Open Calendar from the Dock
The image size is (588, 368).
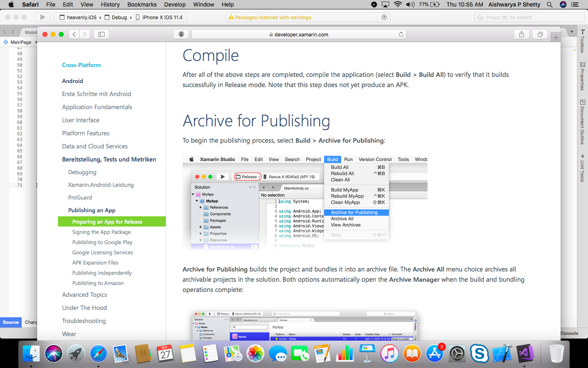(x=165, y=354)
